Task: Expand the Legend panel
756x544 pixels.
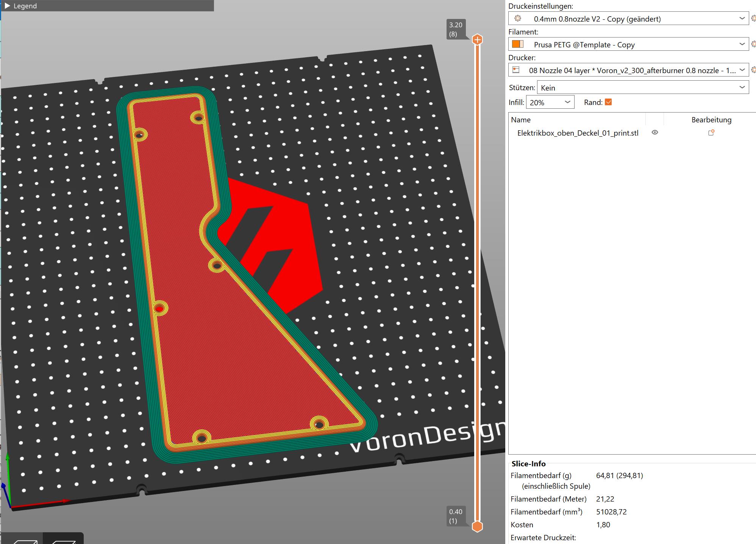Action: click(x=8, y=6)
